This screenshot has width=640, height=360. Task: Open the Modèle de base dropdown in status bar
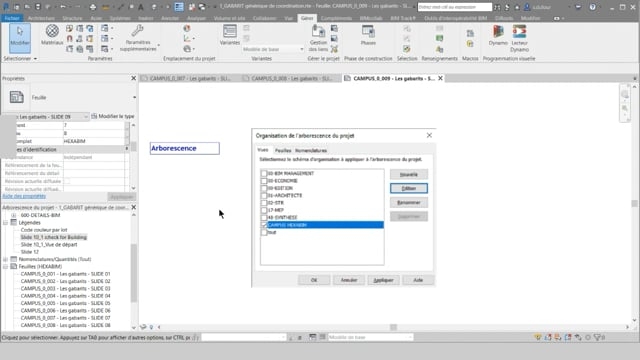pos(370,337)
